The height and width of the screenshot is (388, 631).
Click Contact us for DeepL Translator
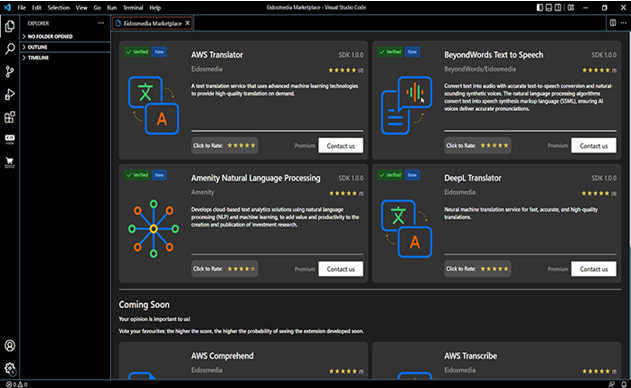[x=594, y=269]
